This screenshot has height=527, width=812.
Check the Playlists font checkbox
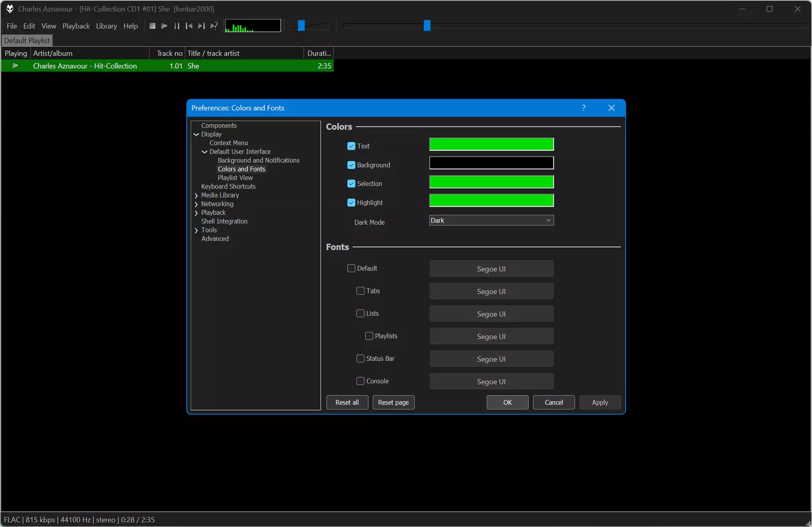(x=369, y=336)
